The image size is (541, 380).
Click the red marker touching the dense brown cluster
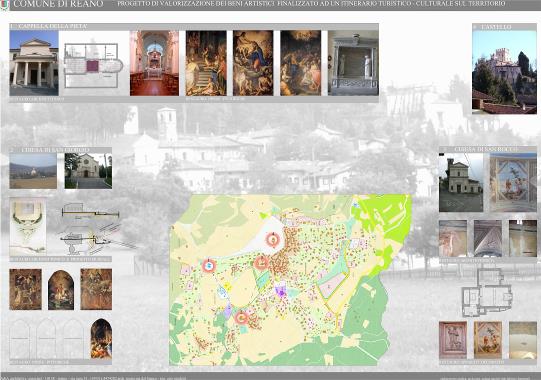261,263
